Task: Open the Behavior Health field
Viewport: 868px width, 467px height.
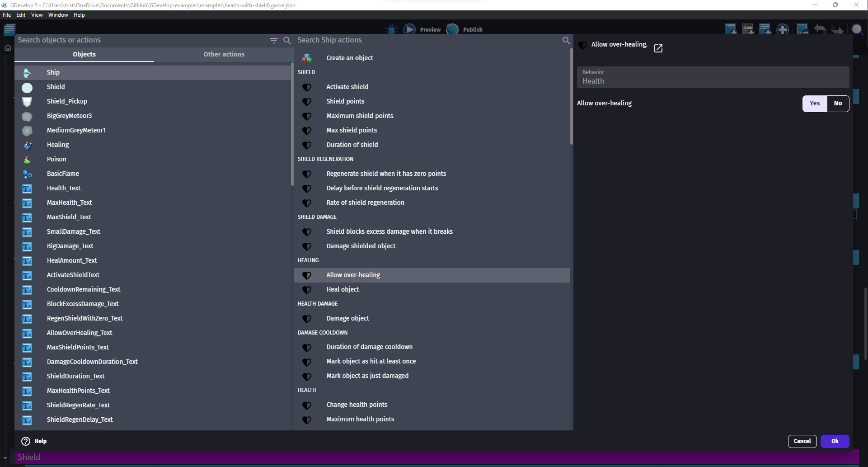Action: [x=713, y=77]
